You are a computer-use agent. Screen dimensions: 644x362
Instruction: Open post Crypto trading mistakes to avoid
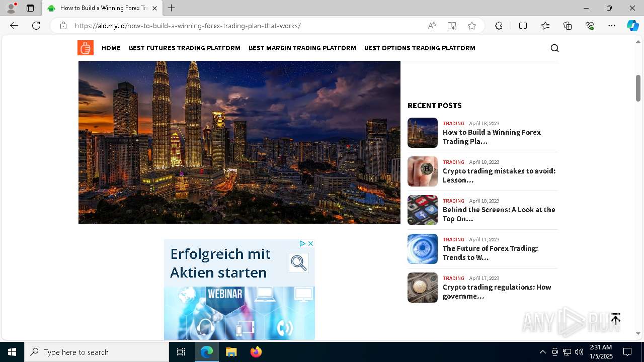499,175
